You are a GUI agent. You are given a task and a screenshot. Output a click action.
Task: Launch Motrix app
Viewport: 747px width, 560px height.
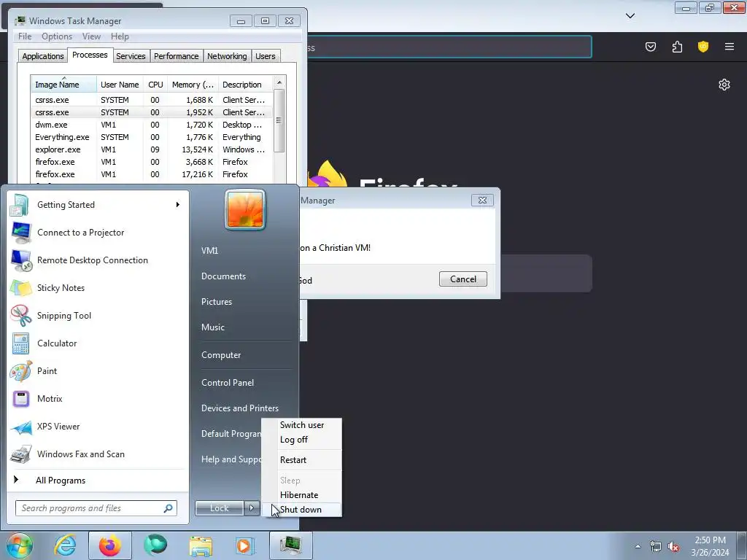(98, 399)
